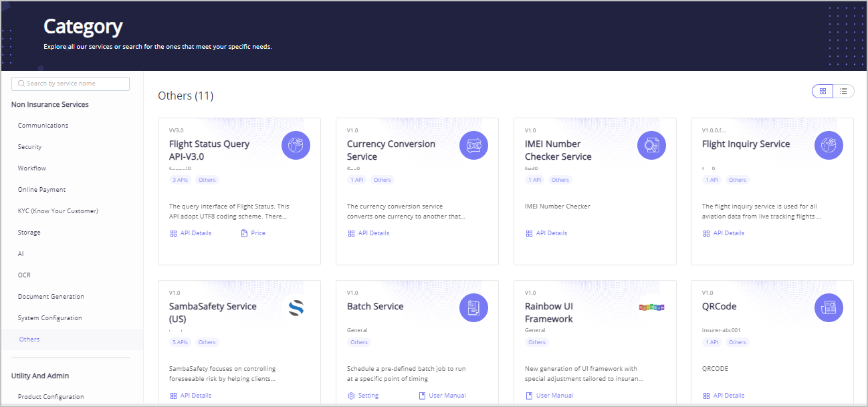Switch to grid view layout
868x407 pixels.
(x=823, y=91)
